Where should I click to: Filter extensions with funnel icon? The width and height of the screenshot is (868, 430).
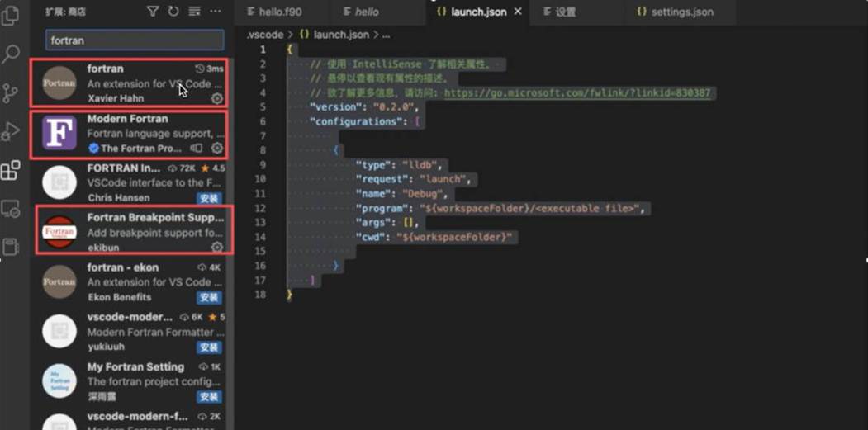click(153, 11)
